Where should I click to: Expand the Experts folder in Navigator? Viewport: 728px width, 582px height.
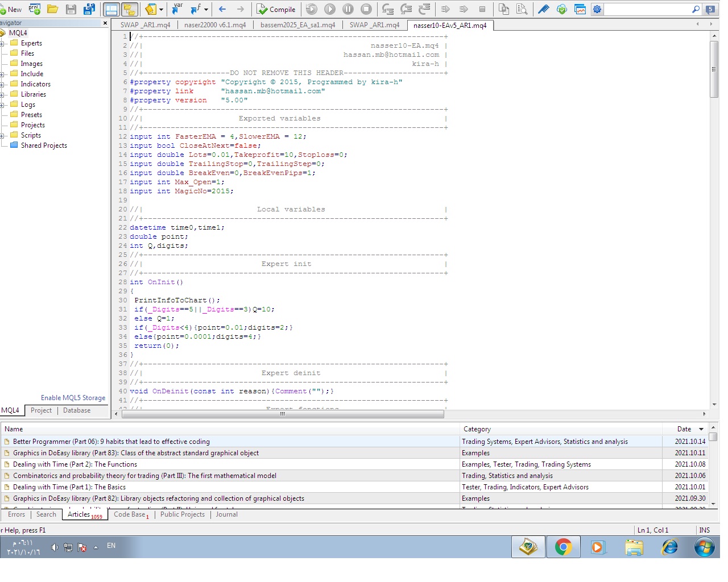point(3,43)
